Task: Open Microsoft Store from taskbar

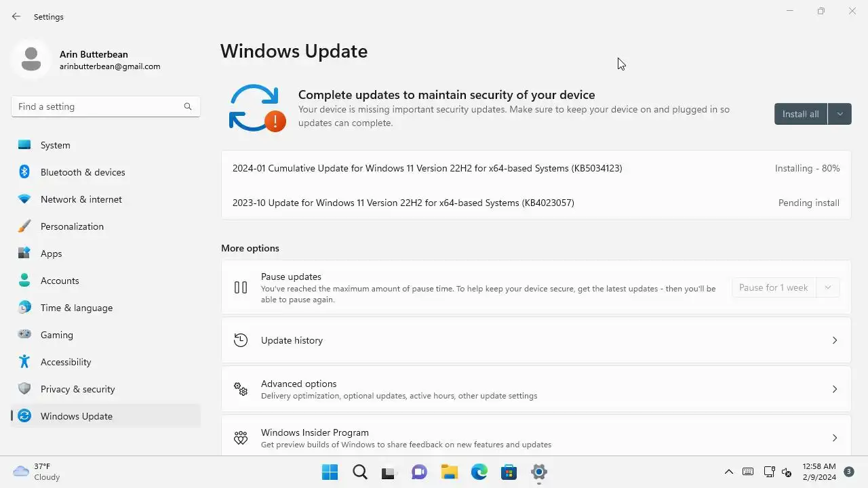Action: (509, 472)
